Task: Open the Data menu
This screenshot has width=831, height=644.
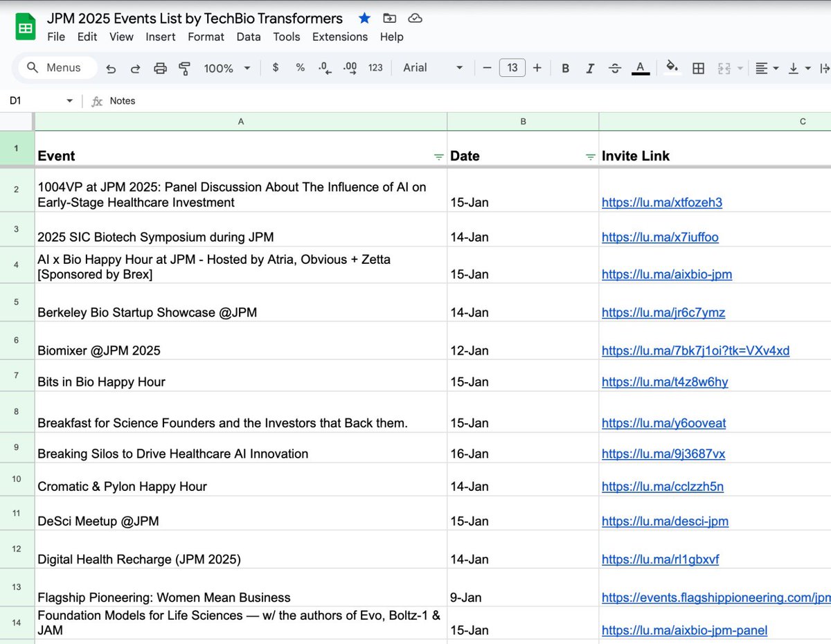Action: (x=249, y=37)
